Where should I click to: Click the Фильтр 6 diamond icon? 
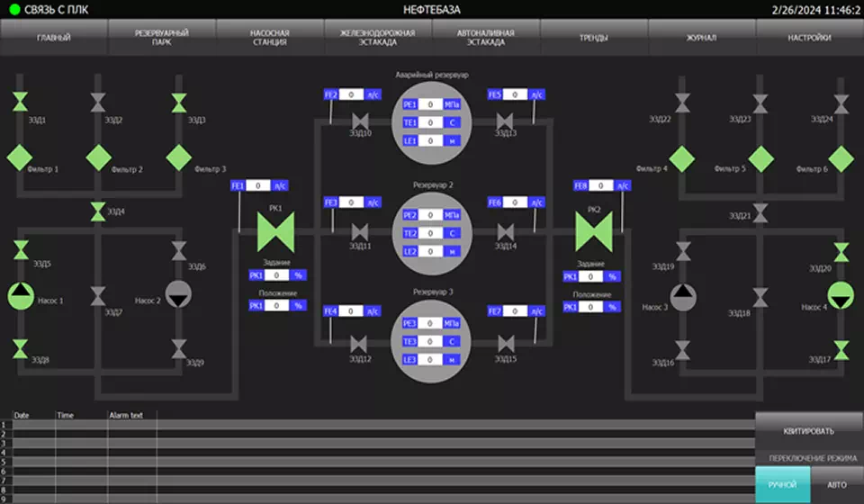point(840,157)
